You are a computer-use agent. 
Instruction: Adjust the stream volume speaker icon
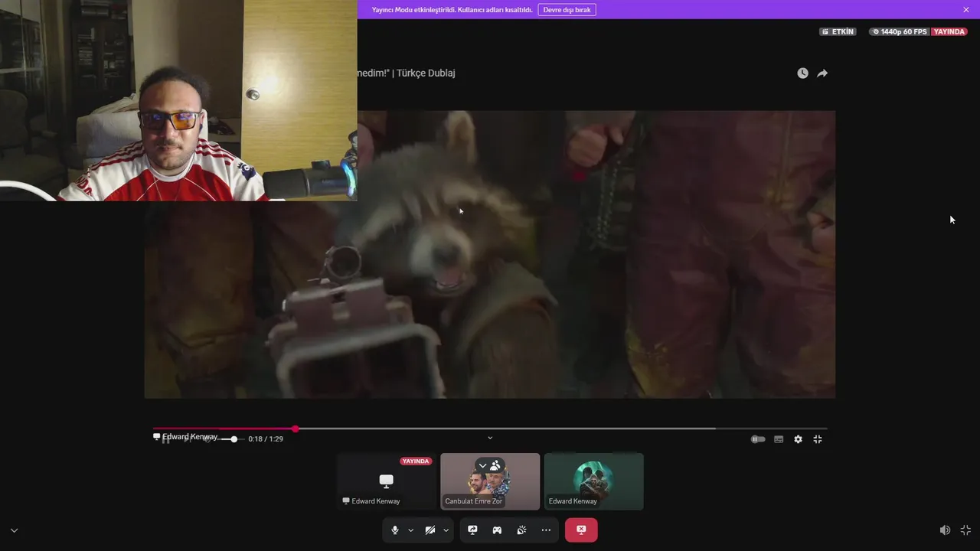[x=945, y=530]
